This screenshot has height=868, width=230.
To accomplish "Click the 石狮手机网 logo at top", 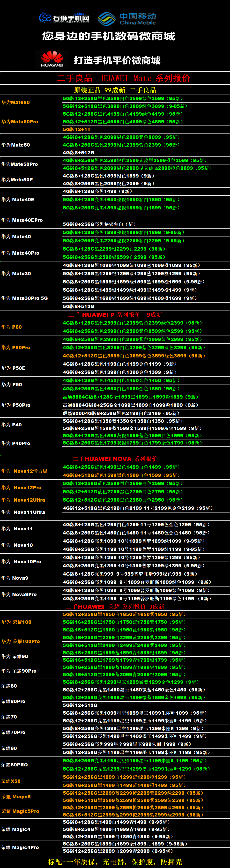I will click(x=64, y=17).
